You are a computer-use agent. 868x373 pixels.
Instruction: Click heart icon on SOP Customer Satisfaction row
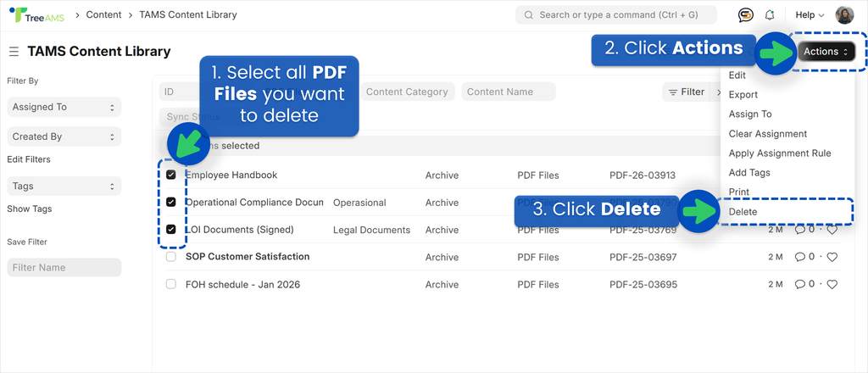coord(832,257)
